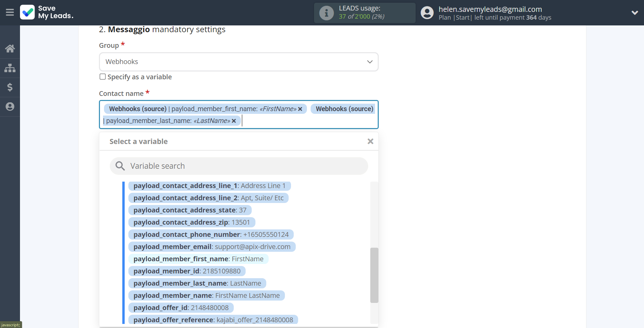Select payload_offer_id variable
This screenshot has height=328, width=644.
[x=181, y=308]
